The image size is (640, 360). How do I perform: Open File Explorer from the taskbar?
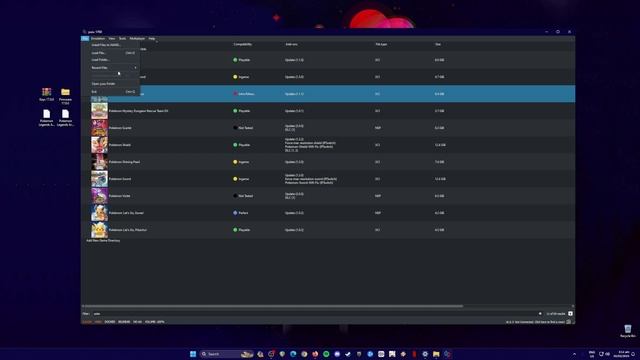coord(436,354)
